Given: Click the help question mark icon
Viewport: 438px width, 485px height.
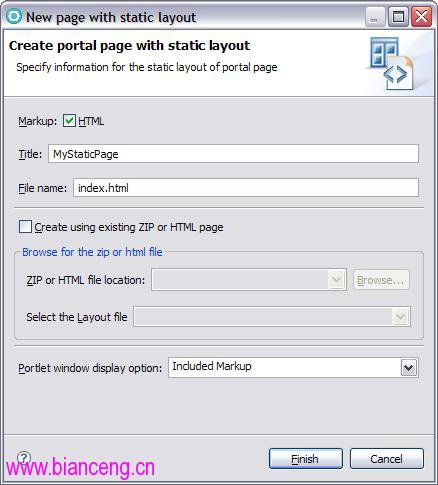Looking at the screenshot, I should click(x=24, y=458).
